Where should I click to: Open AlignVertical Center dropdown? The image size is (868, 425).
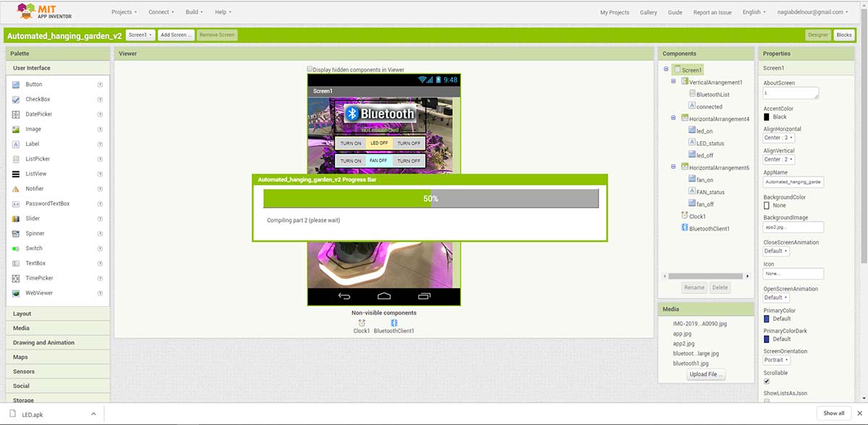[x=779, y=159]
